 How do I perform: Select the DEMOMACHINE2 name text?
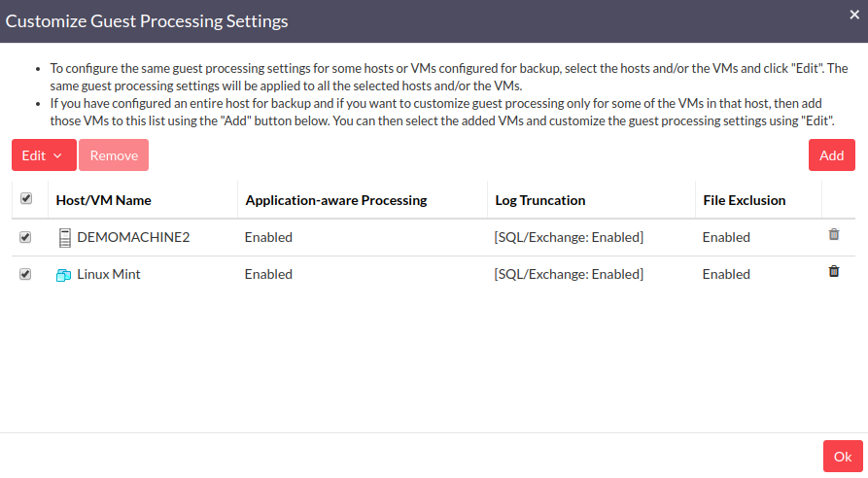click(133, 237)
